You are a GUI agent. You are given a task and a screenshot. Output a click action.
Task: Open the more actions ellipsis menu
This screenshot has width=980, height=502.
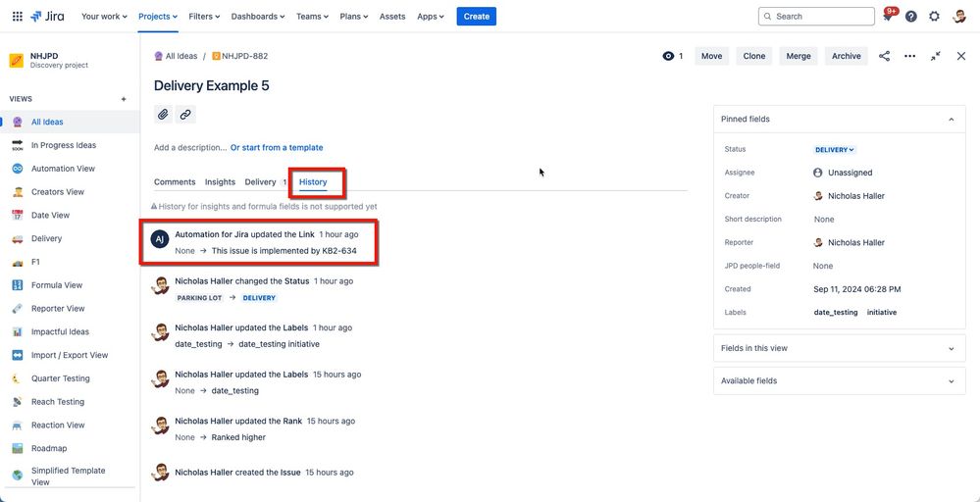[x=910, y=56]
